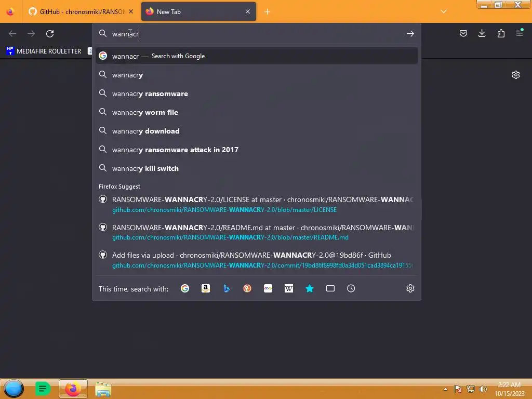Search in History using clock icon
Screen dimensions: 532x399
[x=351, y=288]
